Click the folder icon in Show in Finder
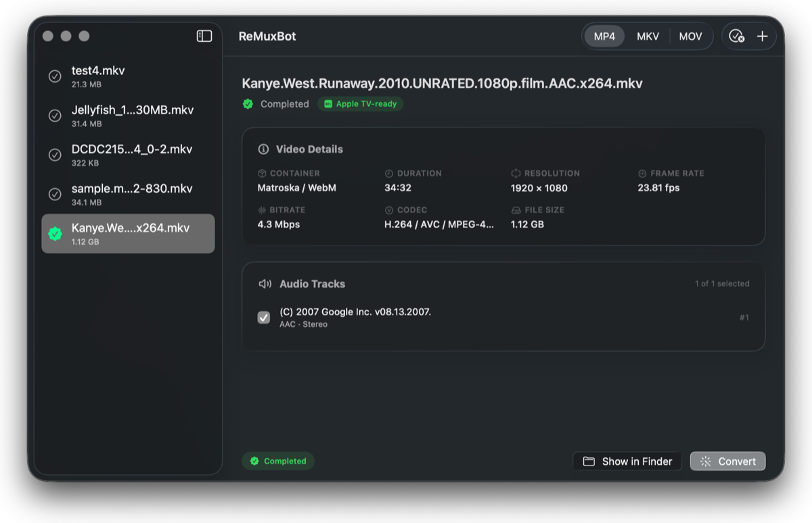812x523 pixels. pyautogui.click(x=589, y=461)
